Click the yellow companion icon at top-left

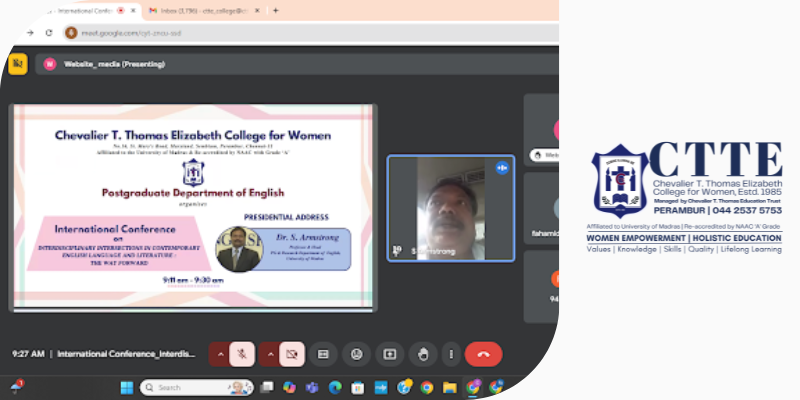[x=18, y=64]
